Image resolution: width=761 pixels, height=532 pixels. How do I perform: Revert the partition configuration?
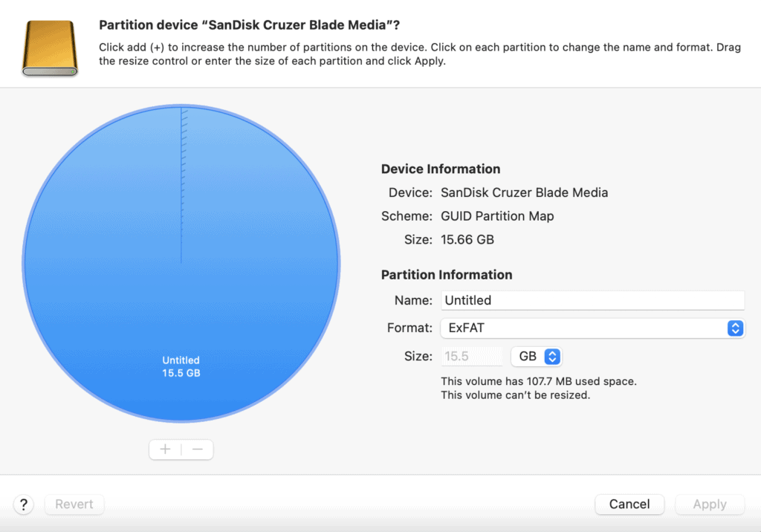(74, 505)
